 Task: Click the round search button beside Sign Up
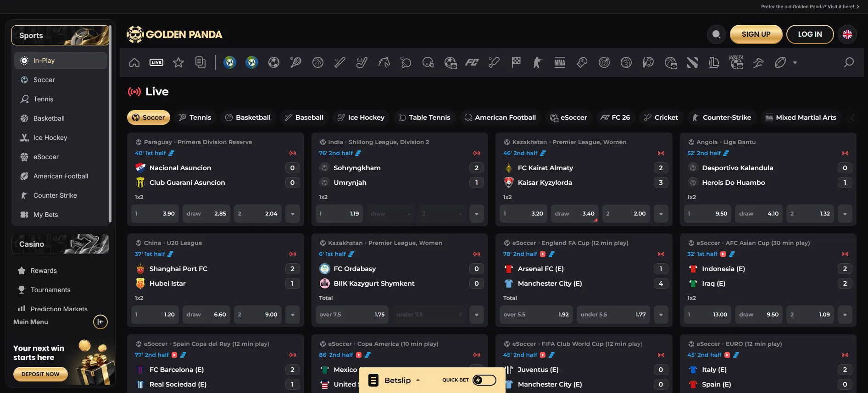pos(716,34)
